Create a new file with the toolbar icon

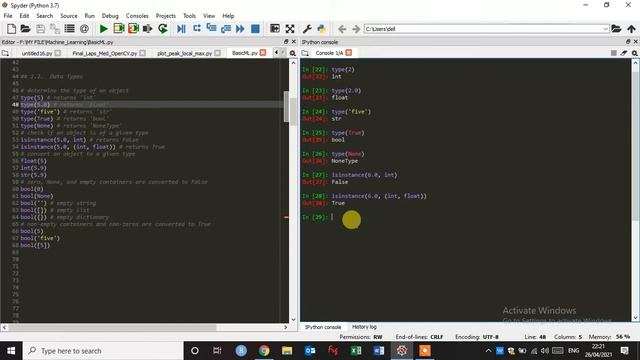(x=11, y=29)
